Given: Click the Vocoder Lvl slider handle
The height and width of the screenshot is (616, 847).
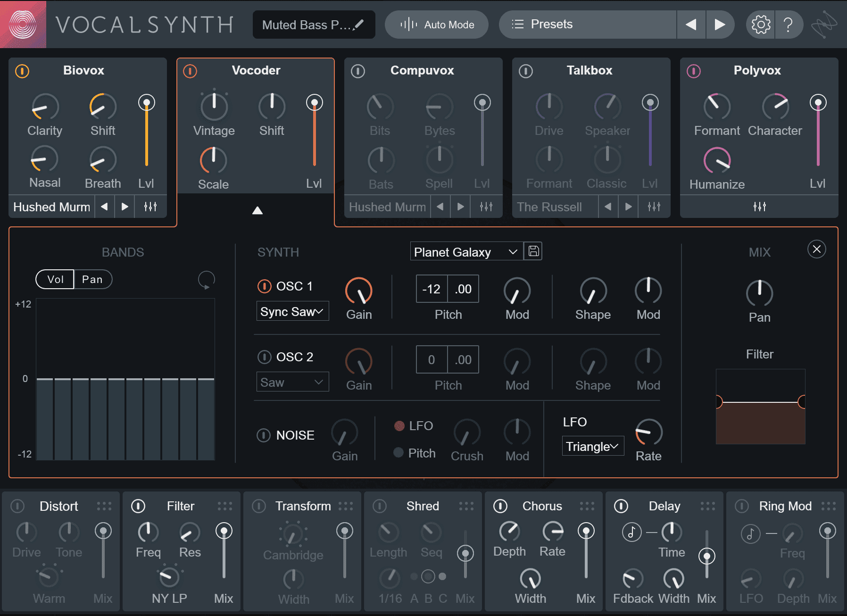Looking at the screenshot, I should pyautogui.click(x=315, y=102).
